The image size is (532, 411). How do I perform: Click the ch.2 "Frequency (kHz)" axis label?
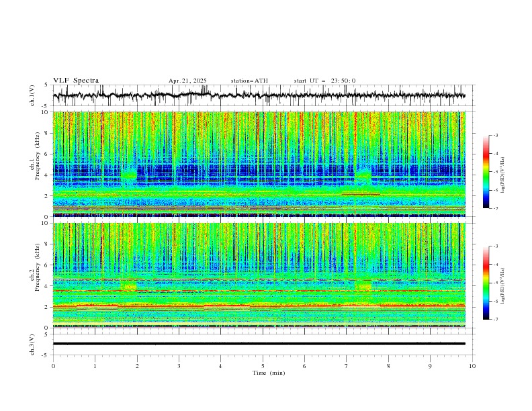point(38,267)
